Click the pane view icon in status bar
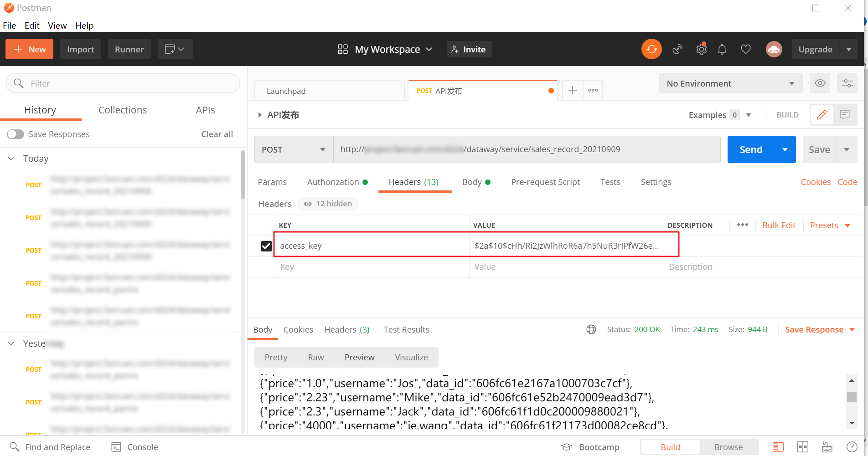This screenshot has height=456, width=868. (803, 447)
